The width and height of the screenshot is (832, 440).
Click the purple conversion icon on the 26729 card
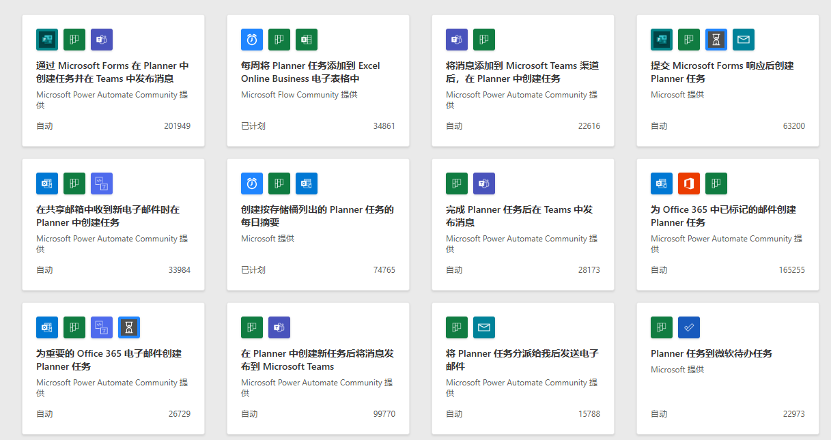[x=102, y=327]
